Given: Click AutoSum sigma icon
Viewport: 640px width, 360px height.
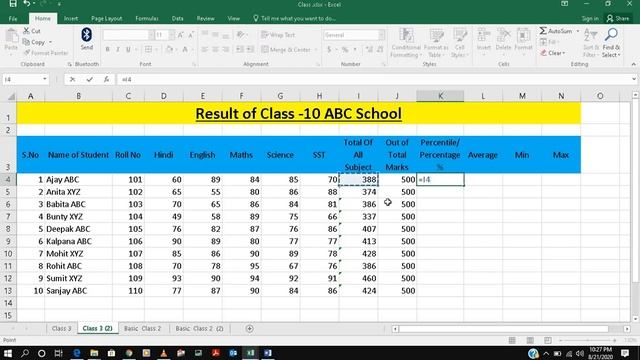Looking at the screenshot, I should (x=543, y=31).
